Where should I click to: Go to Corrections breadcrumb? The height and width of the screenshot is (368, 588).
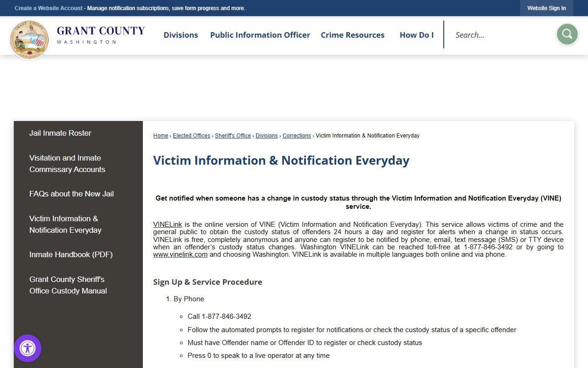(297, 136)
